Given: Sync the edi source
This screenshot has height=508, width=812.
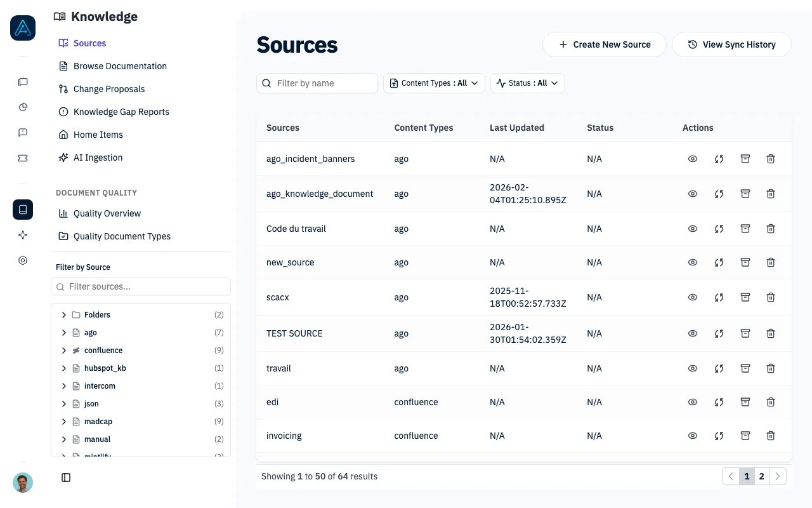Looking at the screenshot, I should 719,402.
